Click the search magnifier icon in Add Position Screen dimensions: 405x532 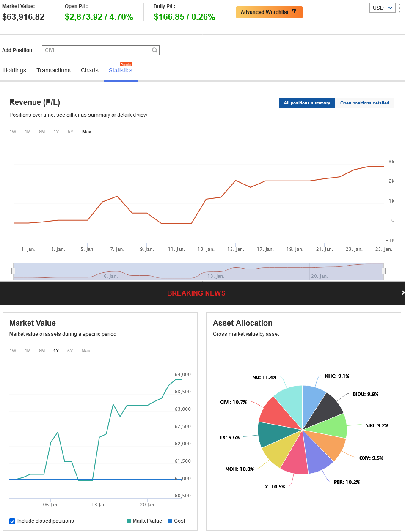[x=155, y=50]
